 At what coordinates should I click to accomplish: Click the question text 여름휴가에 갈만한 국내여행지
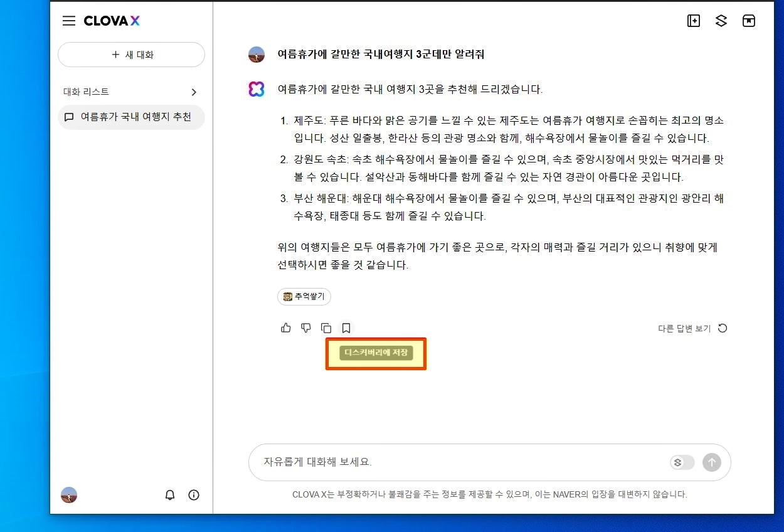tap(381, 55)
